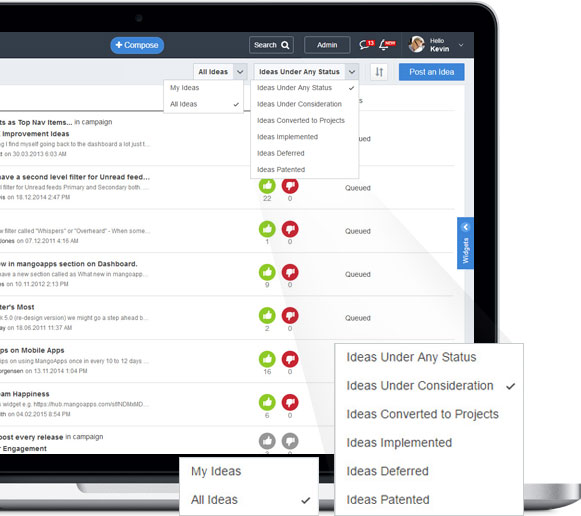Image resolution: width=581 pixels, height=516 pixels.
Task: Click the Compose button
Action: (x=137, y=45)
